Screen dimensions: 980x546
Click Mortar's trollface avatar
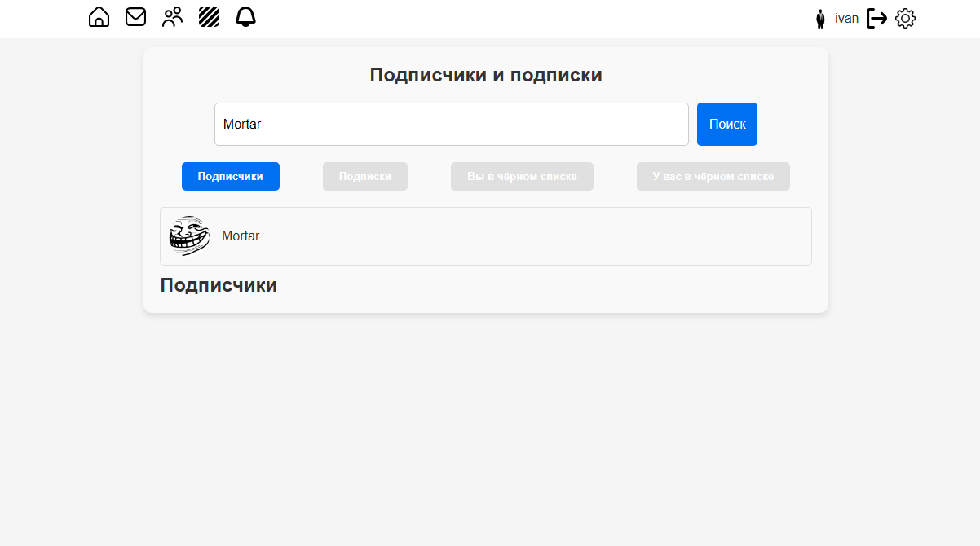click(x=189, y=236)
